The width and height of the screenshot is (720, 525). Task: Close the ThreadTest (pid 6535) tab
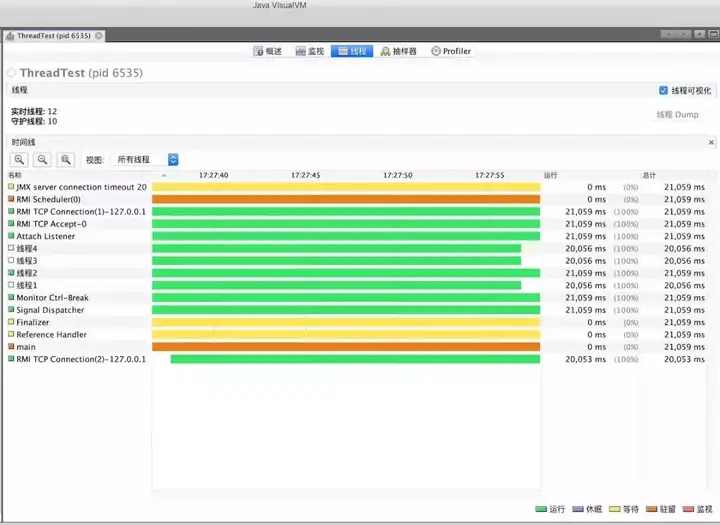coord(98,36)
